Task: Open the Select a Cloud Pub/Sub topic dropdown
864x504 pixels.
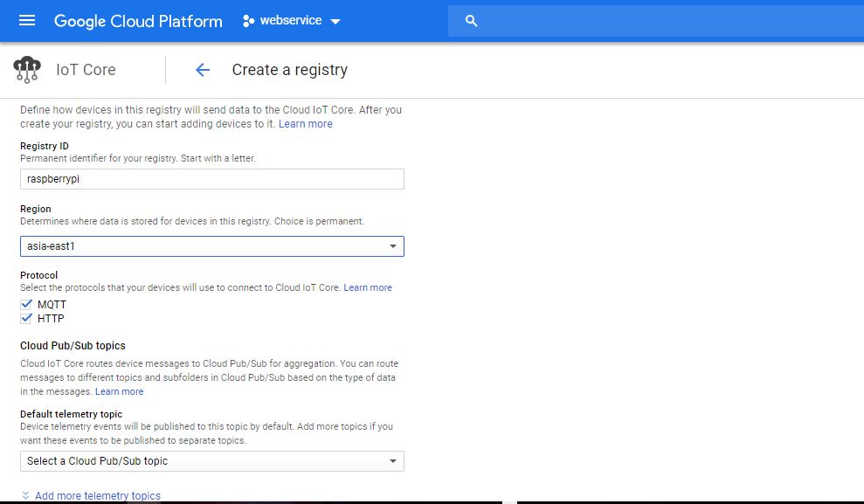Action: coord(212,461)
